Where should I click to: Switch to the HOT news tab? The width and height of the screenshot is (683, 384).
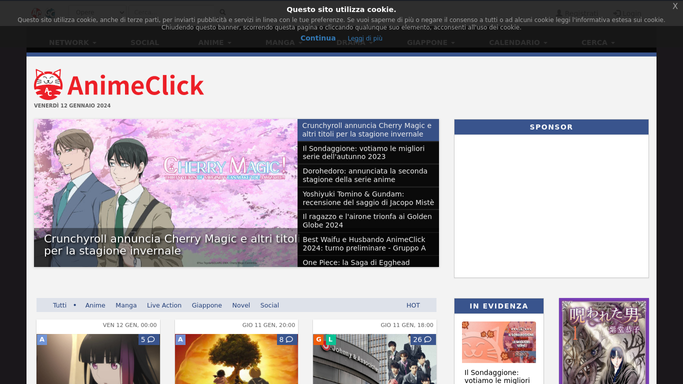[x=413, y=305]
